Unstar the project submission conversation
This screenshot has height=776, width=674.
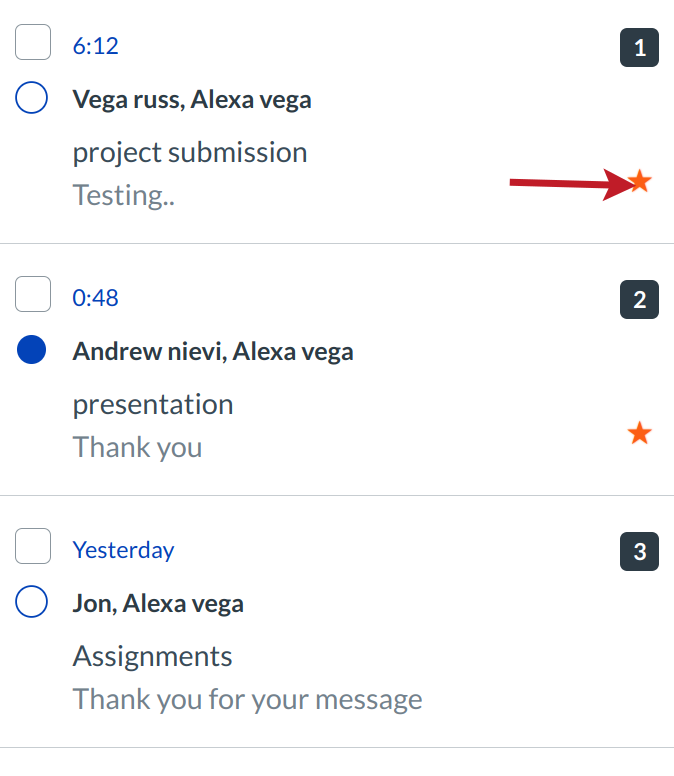(640, 182)
